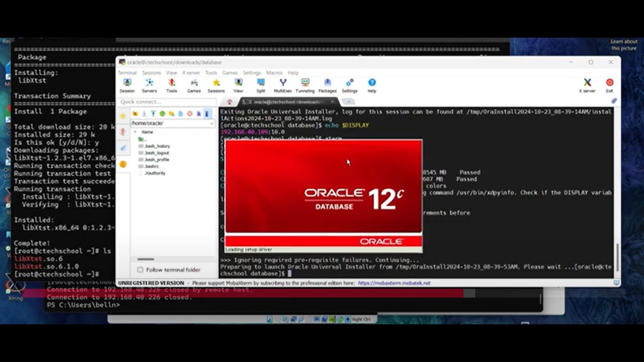The width and height of the screenshot is (644, 362).
Task: Click the SFTP upload arrow icon
Action: (x=153, y=114)
